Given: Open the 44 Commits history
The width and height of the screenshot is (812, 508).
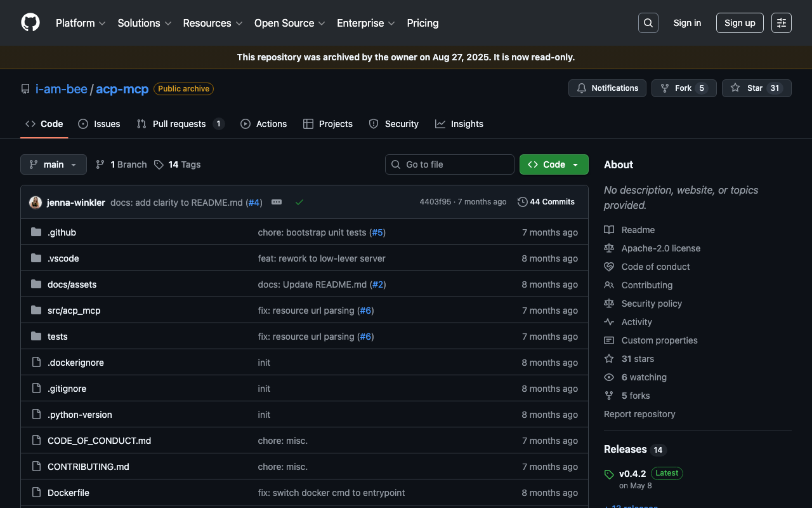Looking at the screenshot, I should (x=546, y=202).
